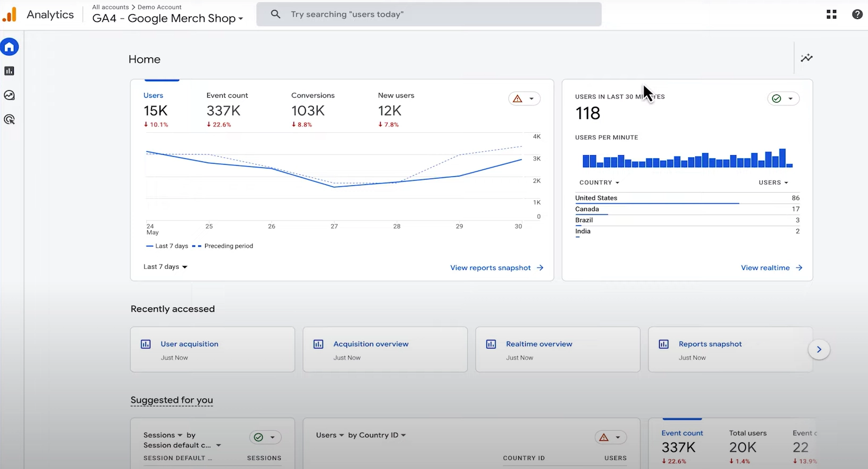Image resolution: width=868 pixels, height=469 pixels.
Task: Open the Help question mark icon
Action: 857,14
